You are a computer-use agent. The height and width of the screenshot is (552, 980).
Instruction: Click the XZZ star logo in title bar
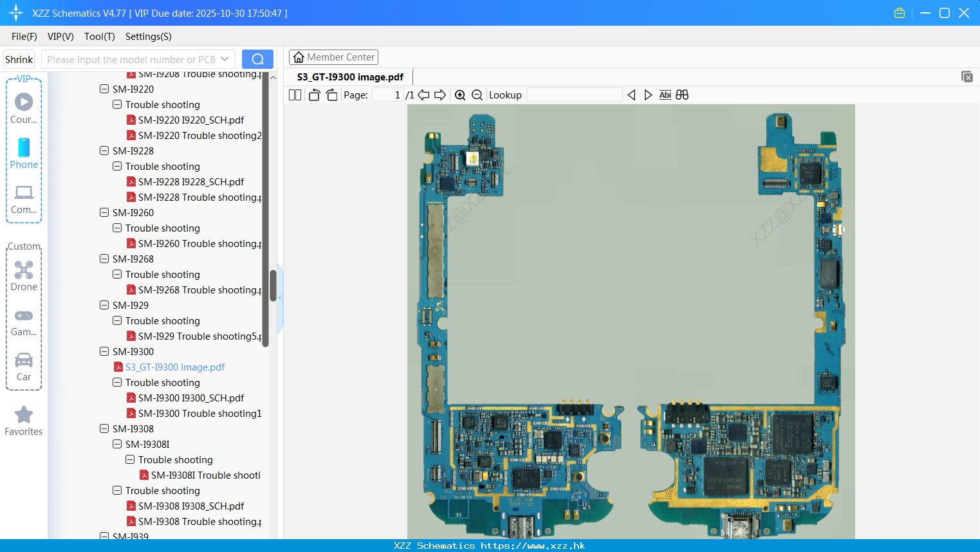coord(16,13)
